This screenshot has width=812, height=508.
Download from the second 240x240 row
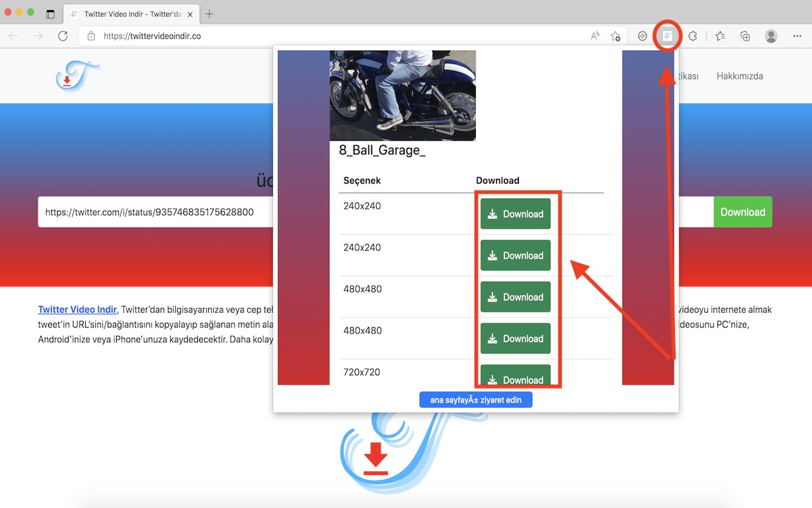tap(515, 255)
